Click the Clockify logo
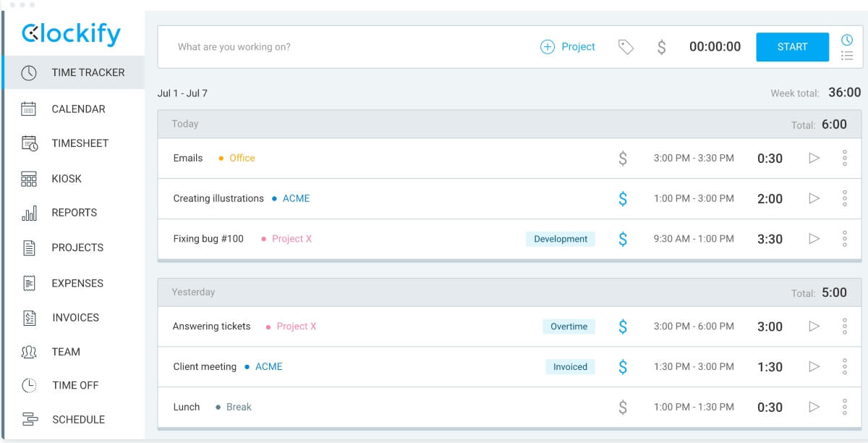This screenshot has height=443, width=868. tap(71, 33)
